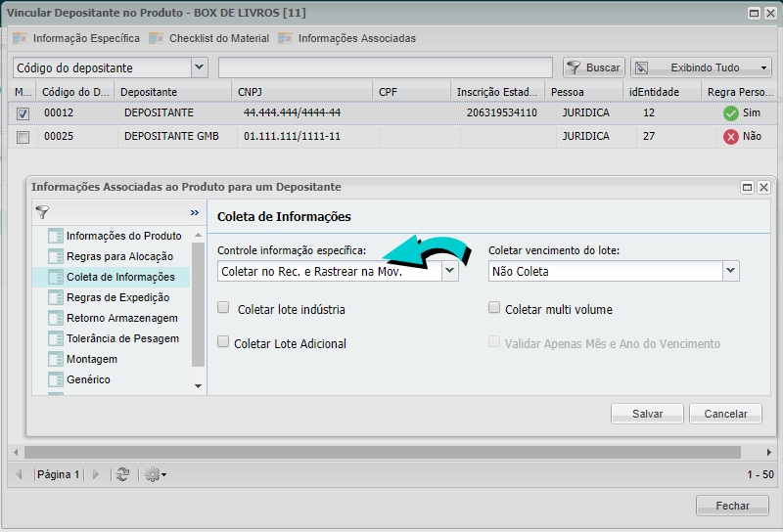Click the DEPOSITANTE GMB cell

171,136
